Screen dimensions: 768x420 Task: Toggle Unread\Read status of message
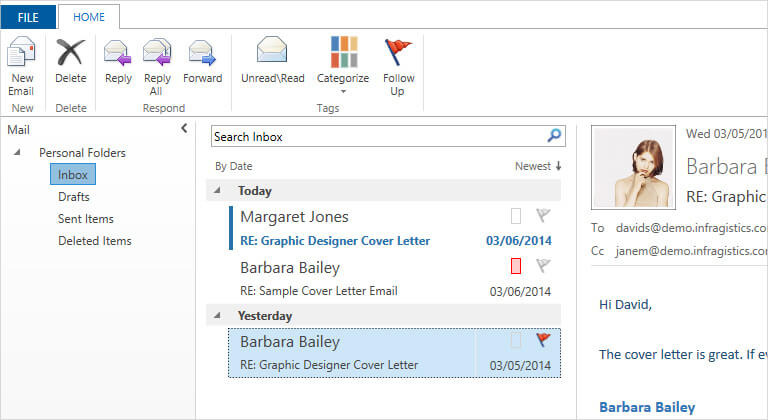click(x=272, y=54)
